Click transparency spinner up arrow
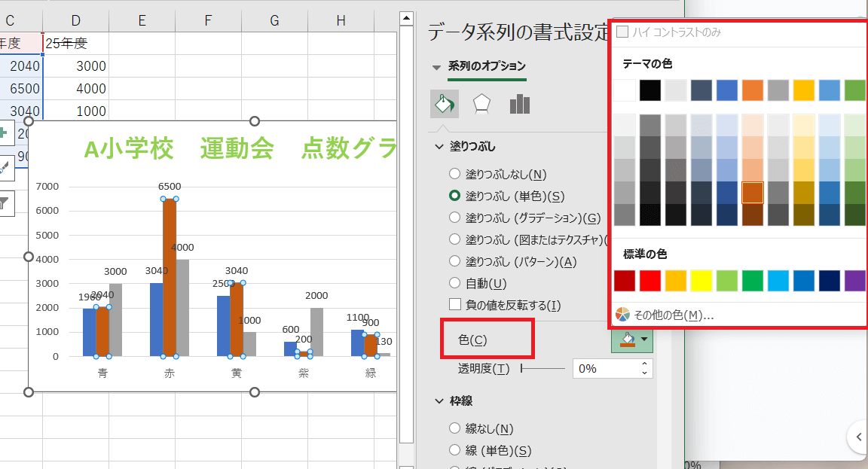This screenshot has width=868, height=469. pos(644,364)
